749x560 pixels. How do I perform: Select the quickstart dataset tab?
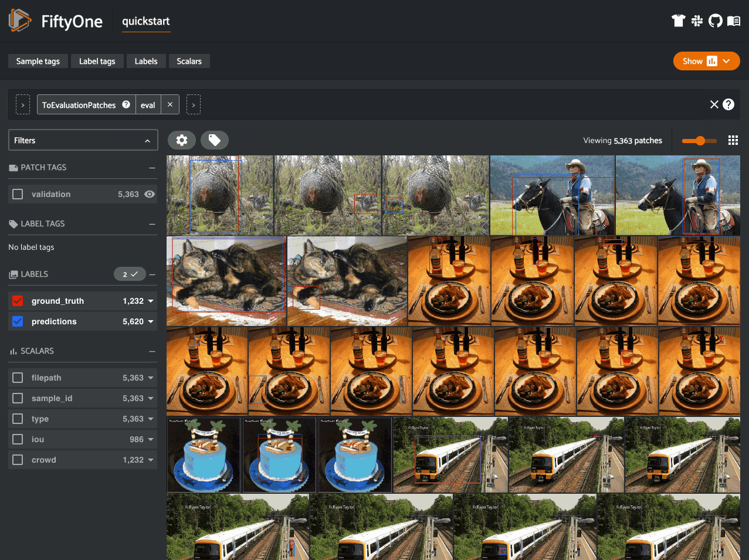click(x=146, y=21)
